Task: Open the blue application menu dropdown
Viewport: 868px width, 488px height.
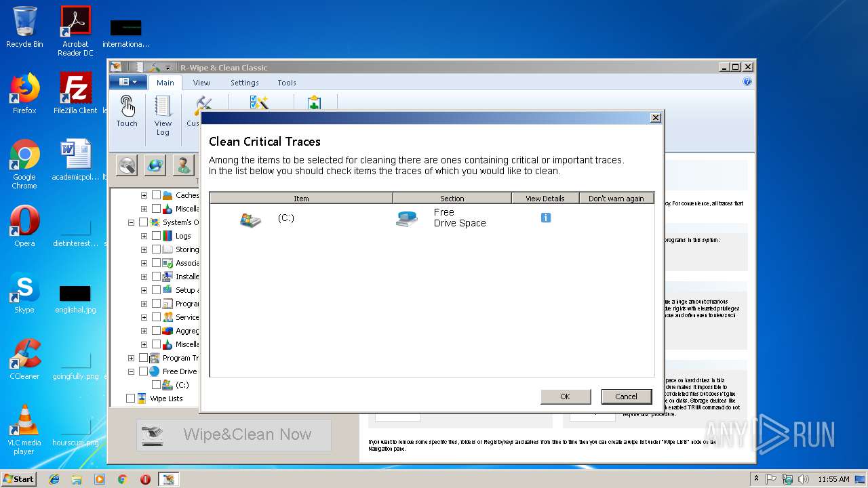Action: coord(127,82)
